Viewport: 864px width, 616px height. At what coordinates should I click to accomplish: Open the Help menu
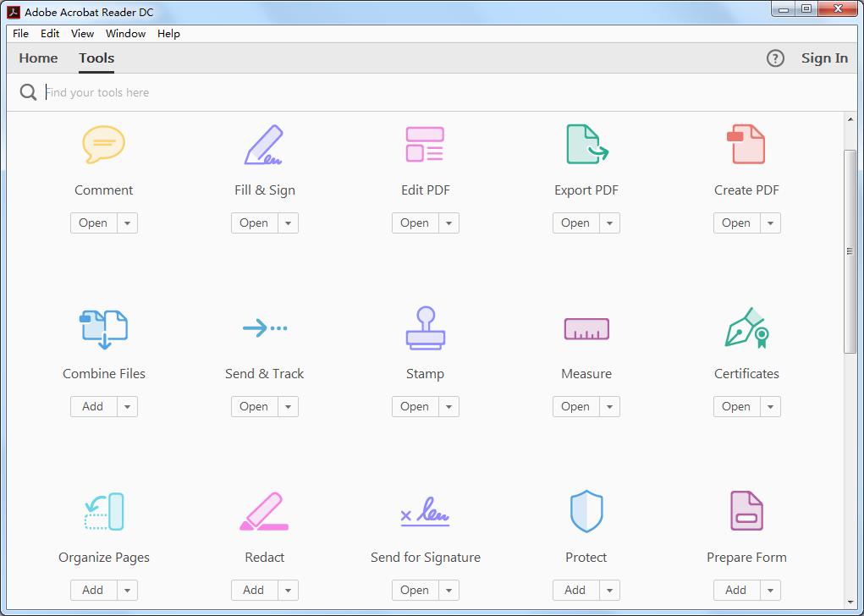point(168,34)
